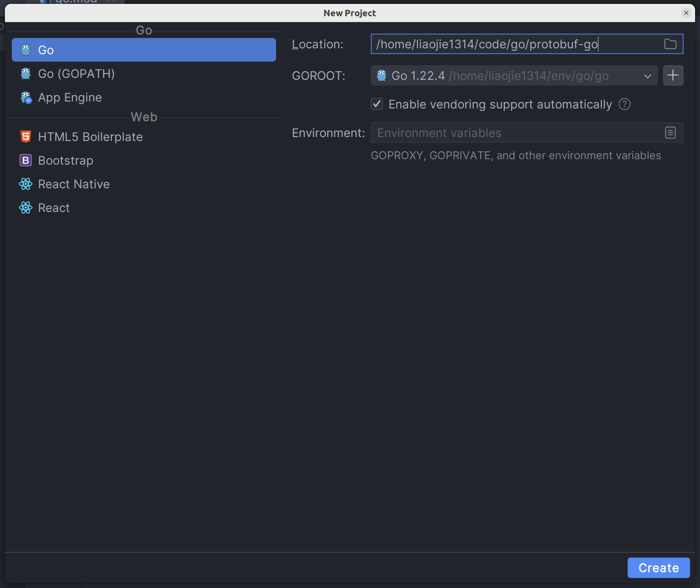Select Go (GOPATH) project type
This screenshot has width=700, height=588.
(x=143, y=73)
